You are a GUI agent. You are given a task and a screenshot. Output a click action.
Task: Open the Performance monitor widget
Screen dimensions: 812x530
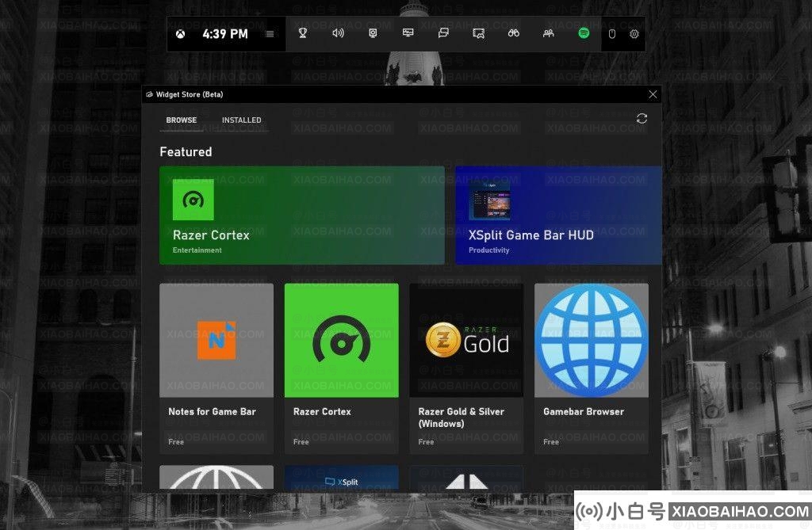click(x=408, y=33)
